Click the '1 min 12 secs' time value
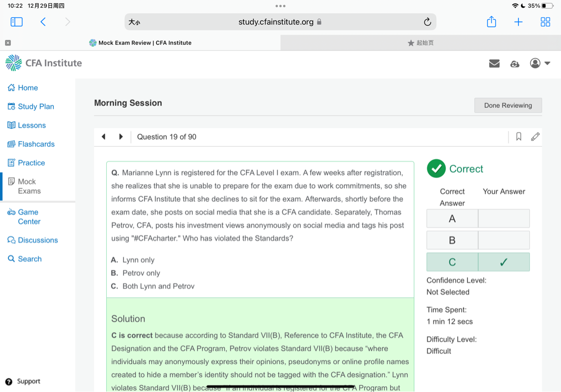 [449, 321]
